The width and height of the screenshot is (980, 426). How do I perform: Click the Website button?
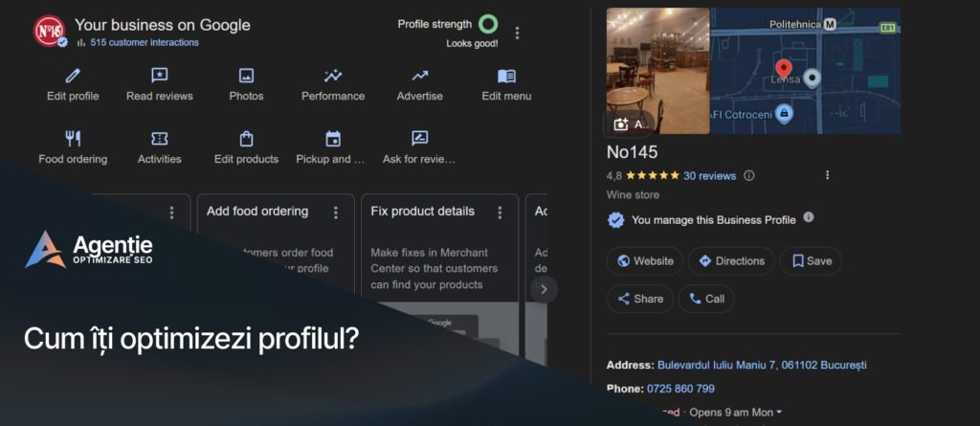point(644,260)
